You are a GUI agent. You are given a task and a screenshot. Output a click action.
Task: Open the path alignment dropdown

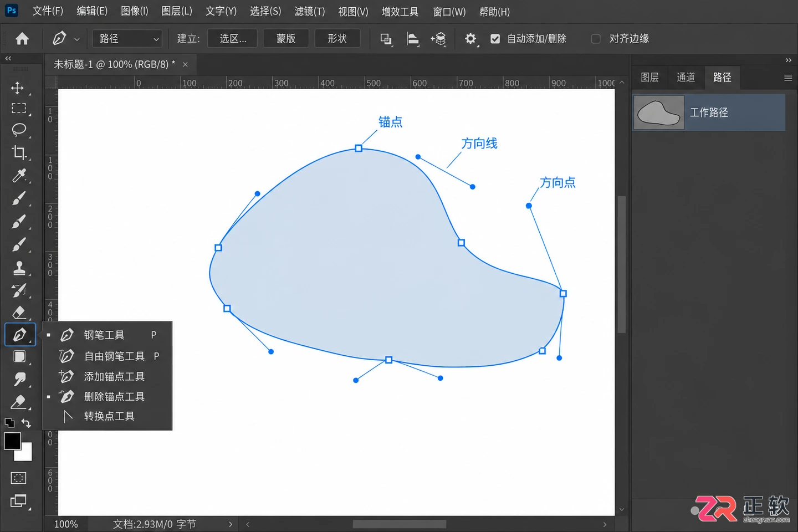pos(413,39)
